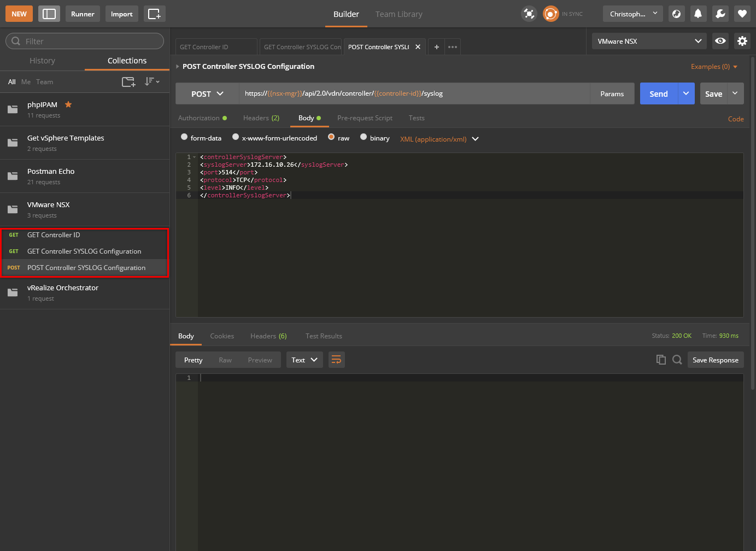Open XML (application/xml) content type dropdown
The height and width of the screenshot is (551, 756).
pyautogui.click(x=439, y=139)
